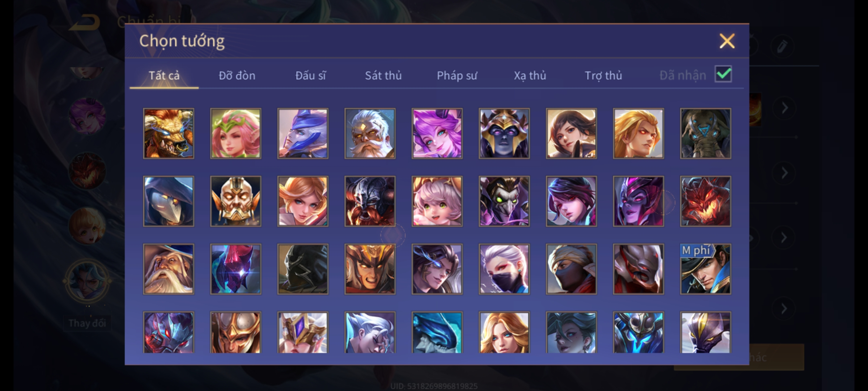Show heroes under 'Pháp sư' tab
Viewport: 868px width, 391px height.
point(457,75)
